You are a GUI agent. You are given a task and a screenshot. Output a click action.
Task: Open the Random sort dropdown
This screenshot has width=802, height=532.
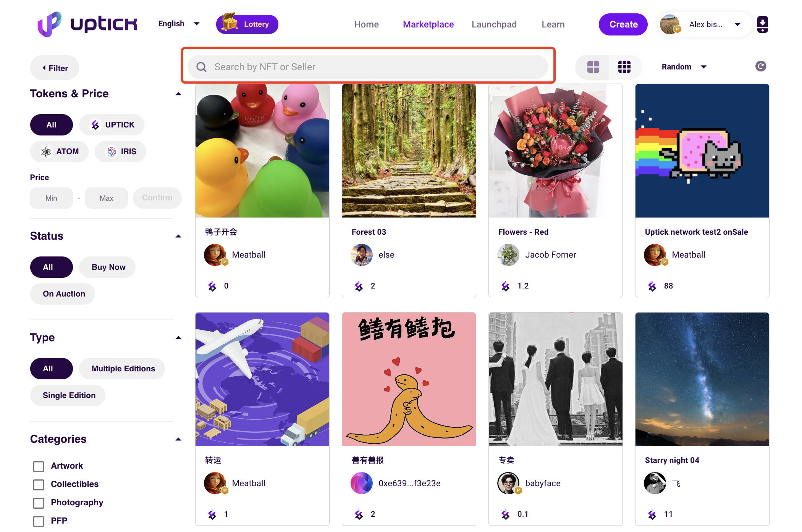click(684, 67)
